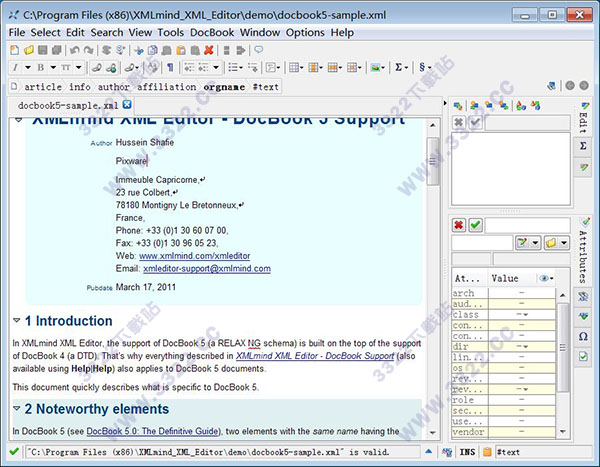Click the bold B formatting button
The height and width of the screenshot is (467, 600).
point(41,68)
